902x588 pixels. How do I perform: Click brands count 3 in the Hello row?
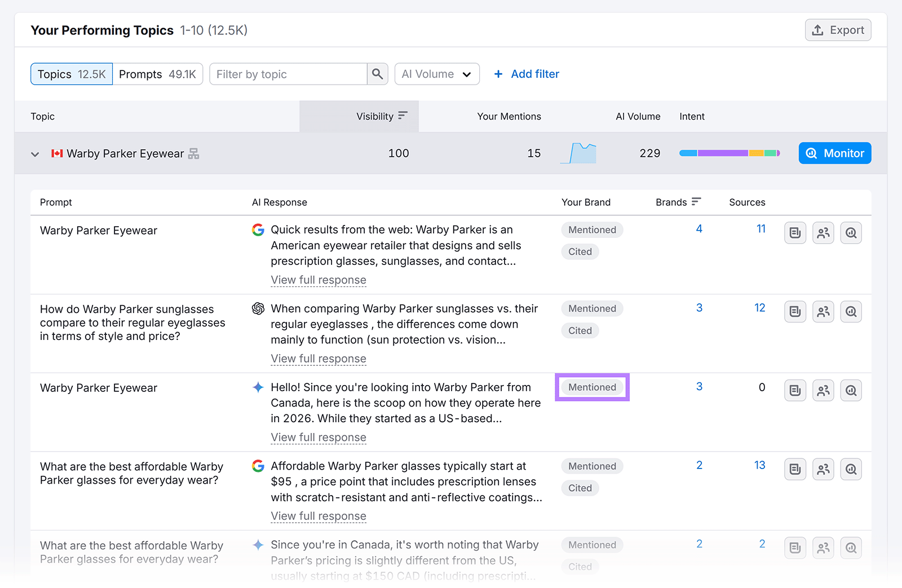click(x=699, y=386)
